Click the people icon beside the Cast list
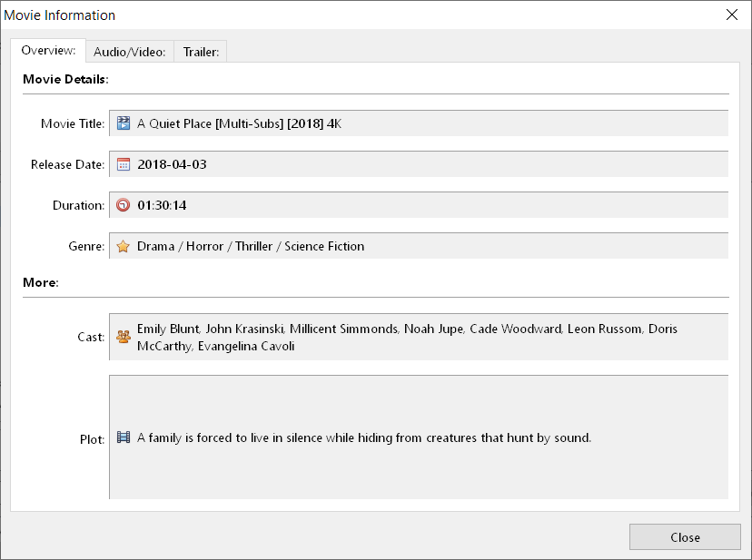This screenshot has width=752, height=560. click(123, 336)
